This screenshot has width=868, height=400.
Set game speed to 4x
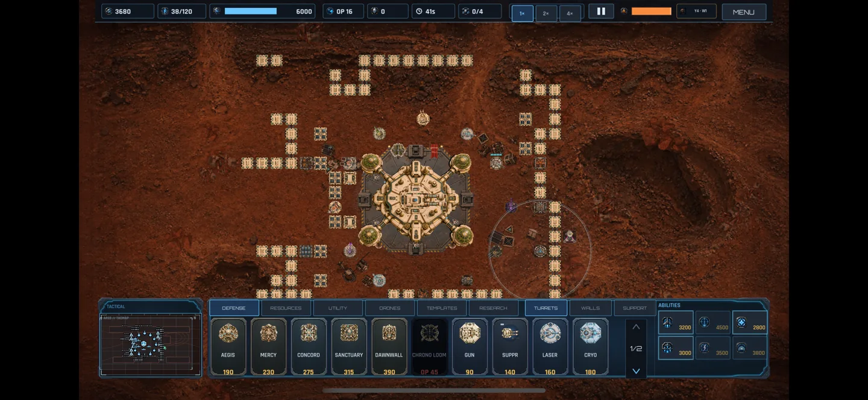point(570,13)
